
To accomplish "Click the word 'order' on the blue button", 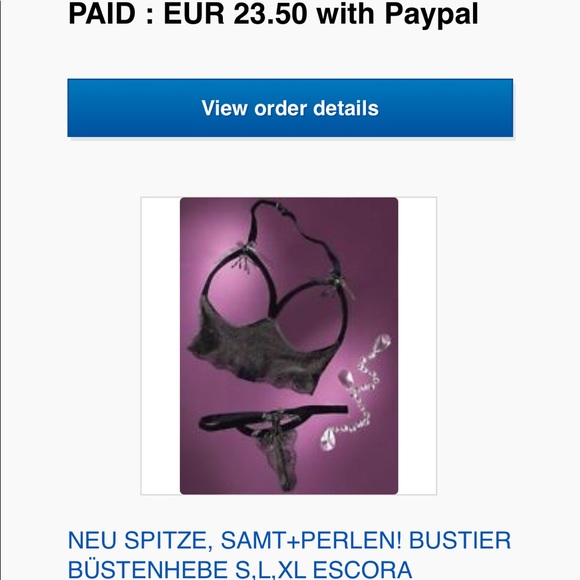I will click(x=281, y=108).
